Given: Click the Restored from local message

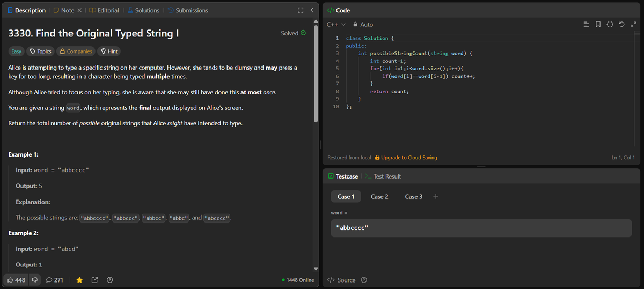Looking at the screenshot, I should coord(349,158).
